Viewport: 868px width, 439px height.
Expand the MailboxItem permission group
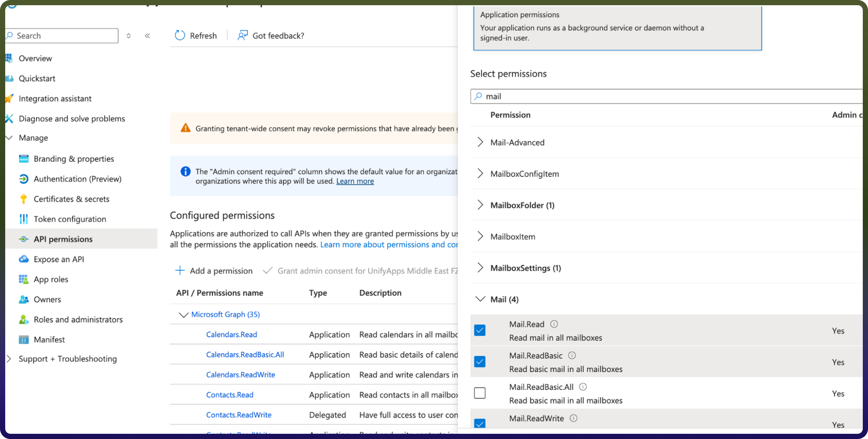click(x=480, y=236)
